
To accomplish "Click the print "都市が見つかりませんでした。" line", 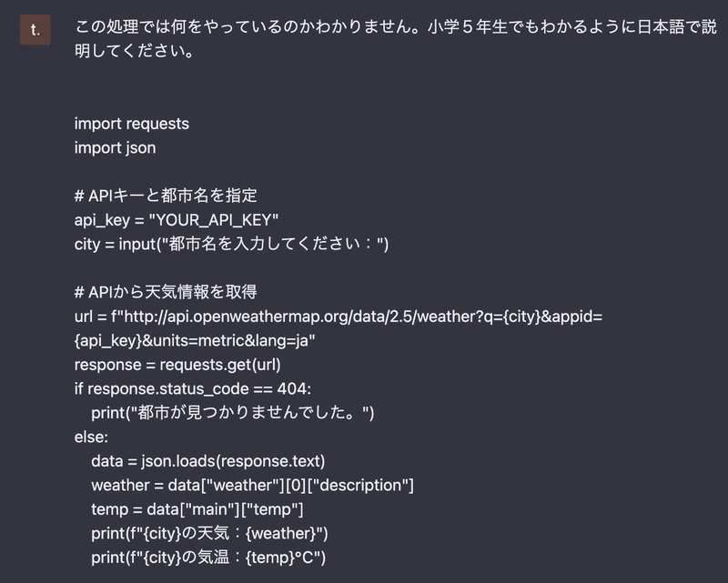I will click(233, 413).
